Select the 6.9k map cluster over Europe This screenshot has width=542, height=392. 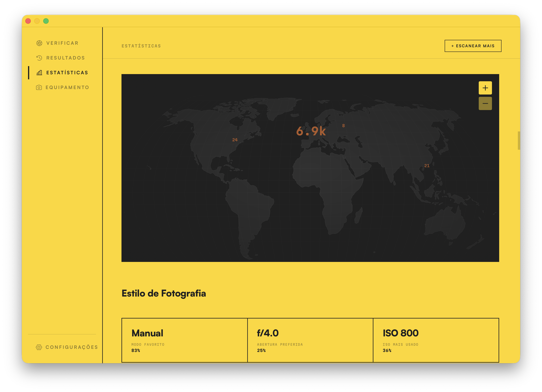click(311, 131)
